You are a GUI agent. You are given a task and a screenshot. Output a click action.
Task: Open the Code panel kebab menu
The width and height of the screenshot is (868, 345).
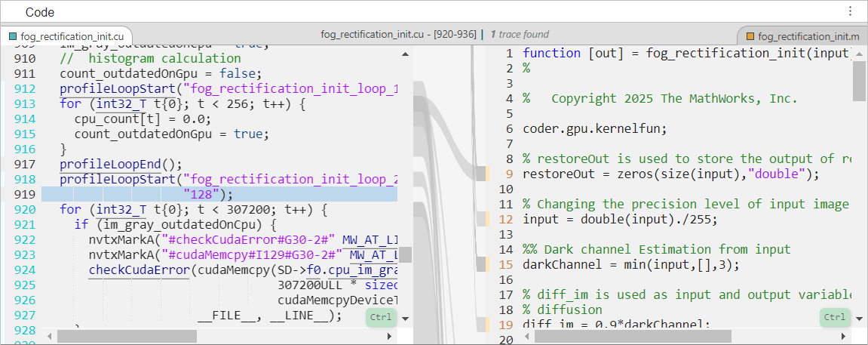(x=851, y=11)
